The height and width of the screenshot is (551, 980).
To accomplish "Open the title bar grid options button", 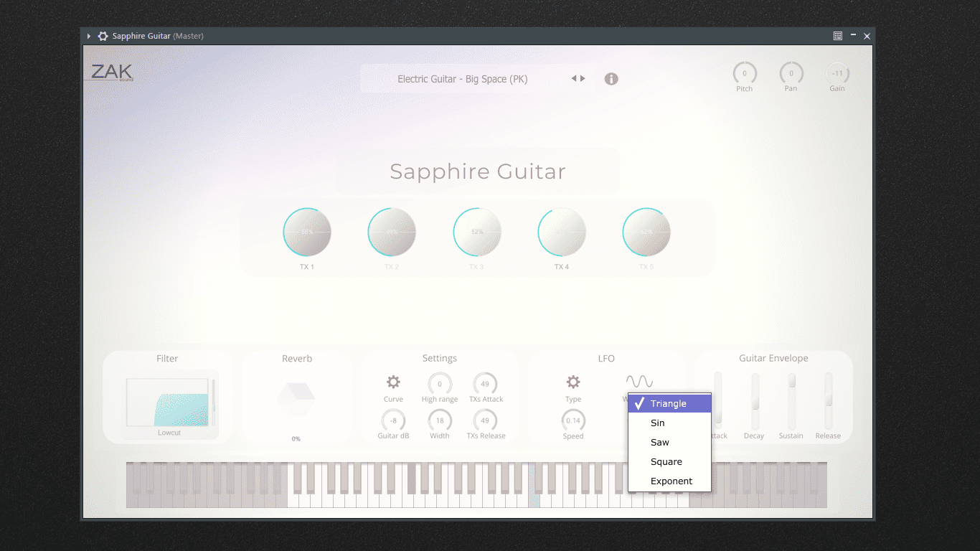I will pyautogui.click(x=838, y=36).
